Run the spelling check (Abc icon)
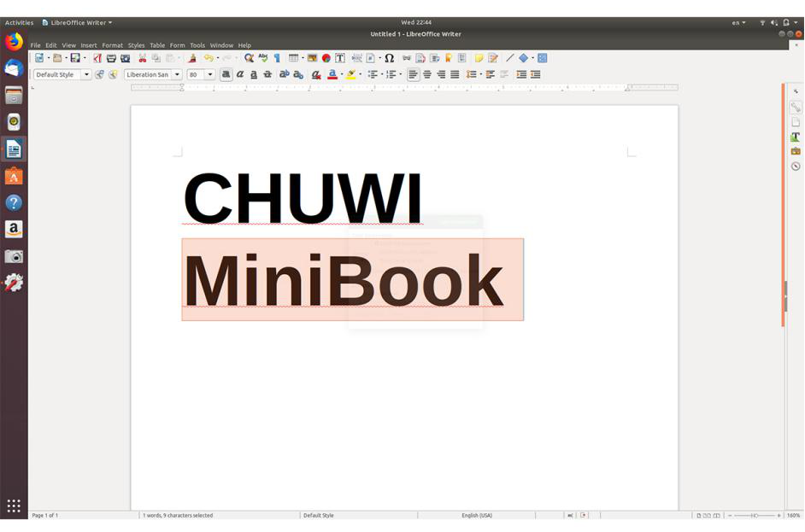805x532 pixels. click(263, 58)
